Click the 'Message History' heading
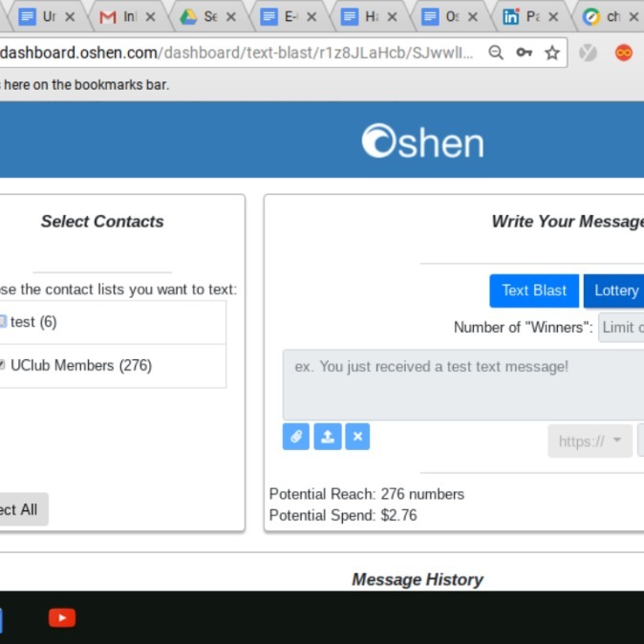This screenshot has width=644, height=644. [418, 580]
